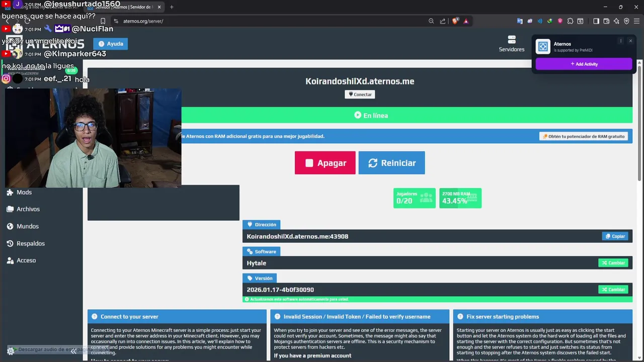Click the Brave Shields lion icon
The height and width of the screenshot is (362, 644).
pyautogui.click(x=455, y=21)
